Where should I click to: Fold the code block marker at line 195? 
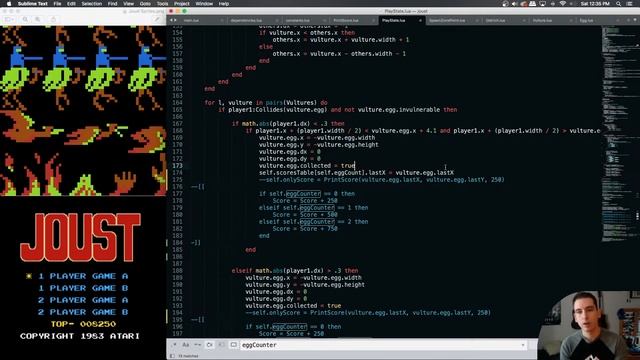tap(198, 320)
